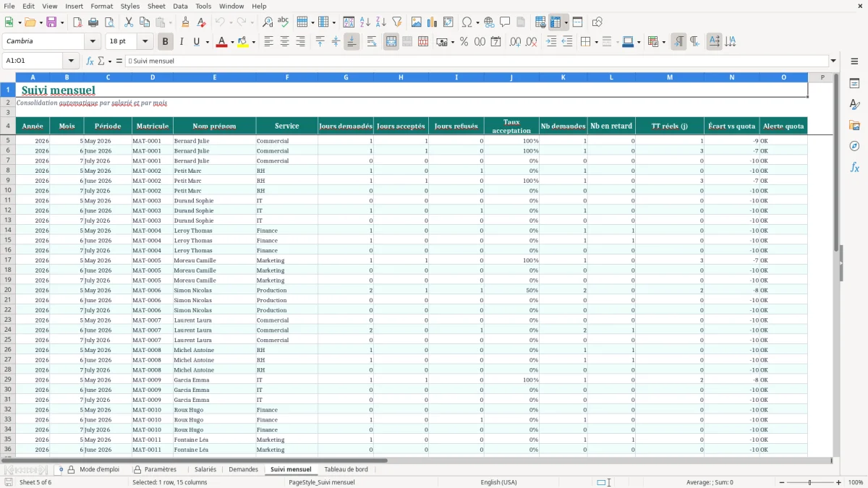This screenshot has width=868, height=488.
Task: Click Sort Descending icon
Action: click(x=381, y=22)
